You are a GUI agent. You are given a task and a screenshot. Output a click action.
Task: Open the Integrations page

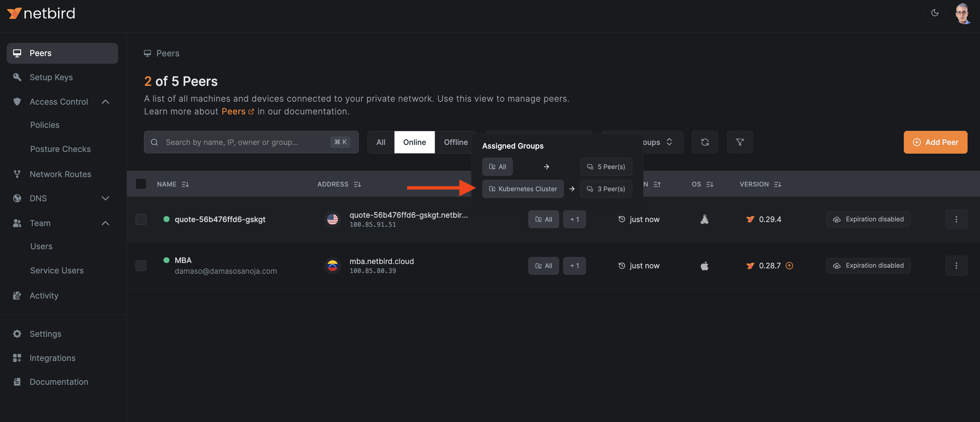52,358
